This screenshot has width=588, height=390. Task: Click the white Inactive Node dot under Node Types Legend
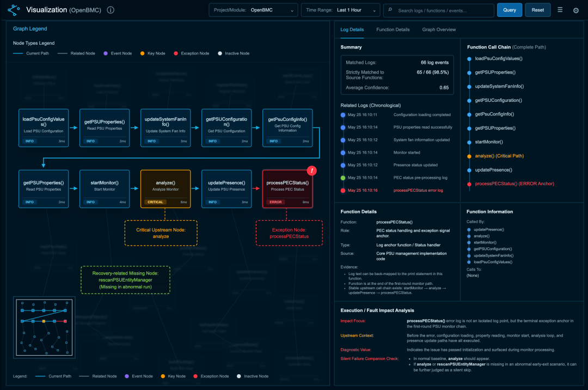click(x=220, y=53)
